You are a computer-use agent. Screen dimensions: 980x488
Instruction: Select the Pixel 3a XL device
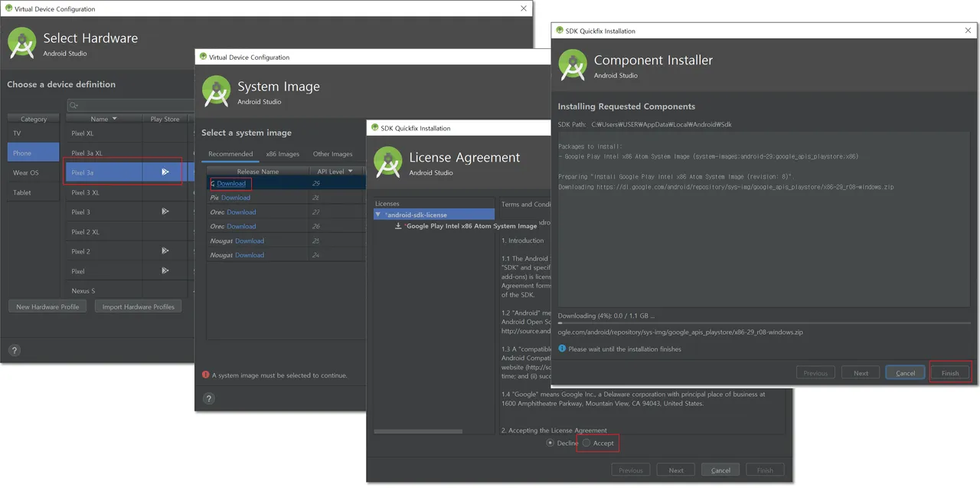[87, 153]
